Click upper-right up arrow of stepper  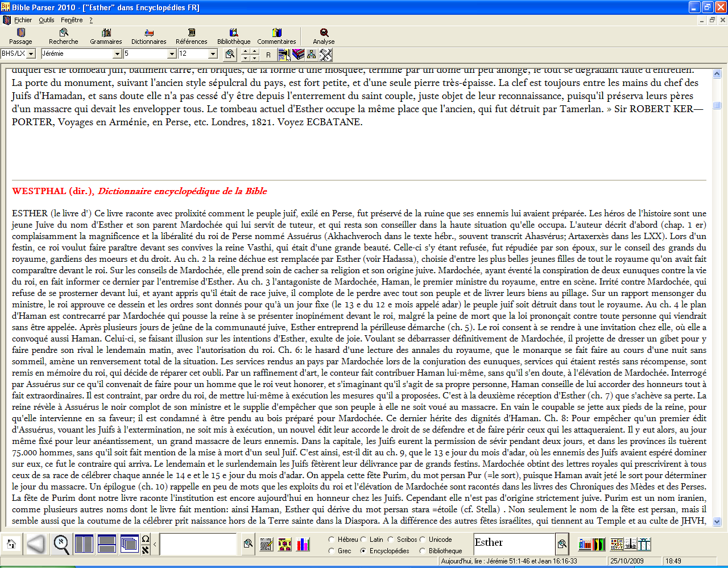pyautogui.click(x=255, y=51)
